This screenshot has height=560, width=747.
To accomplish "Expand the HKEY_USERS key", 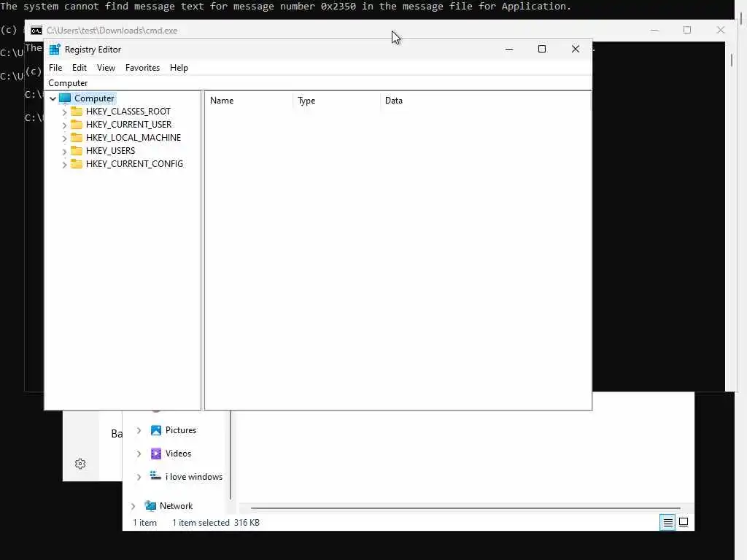I will 64,151.
